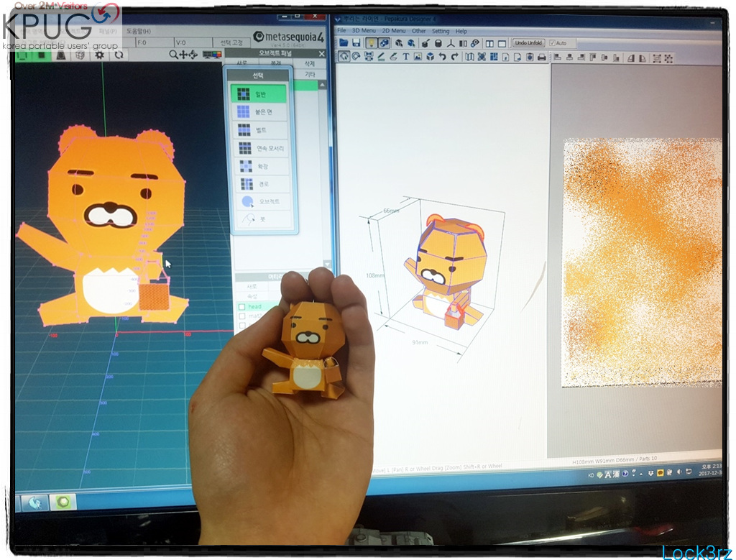Click the gear settings icon in Metasequoia toolbar
736x560 pixels.
pos(99,55)
